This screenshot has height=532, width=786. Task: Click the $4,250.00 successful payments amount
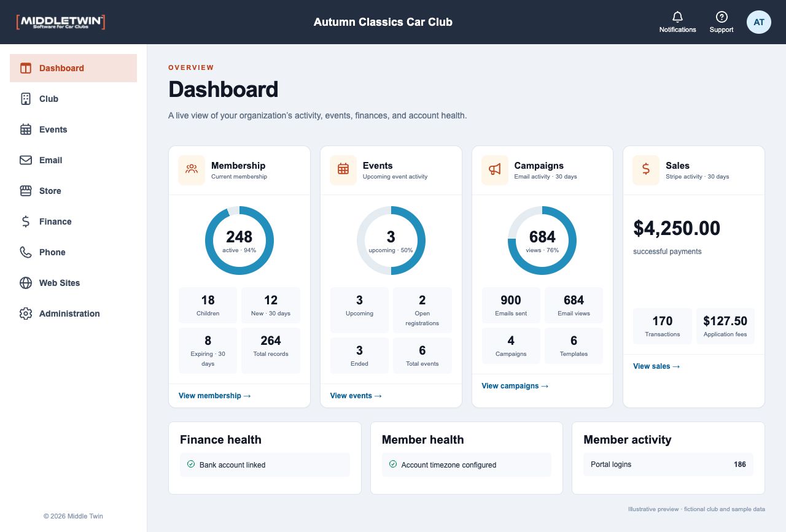tap(677, 228)
